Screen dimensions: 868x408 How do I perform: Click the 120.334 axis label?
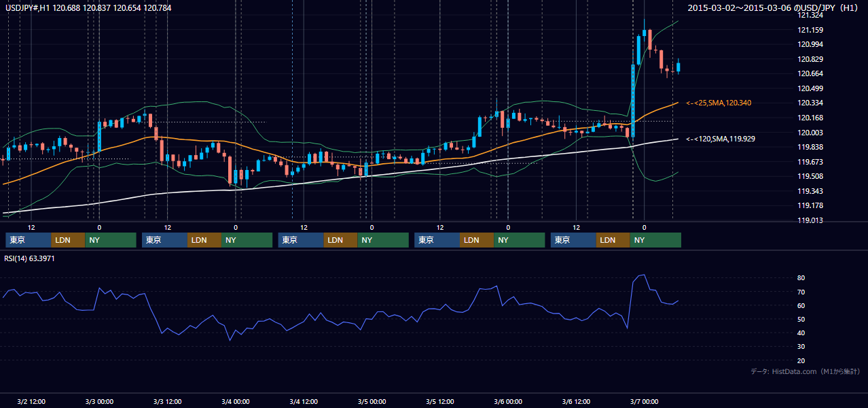pyautogui.click(x=810, y=103)
